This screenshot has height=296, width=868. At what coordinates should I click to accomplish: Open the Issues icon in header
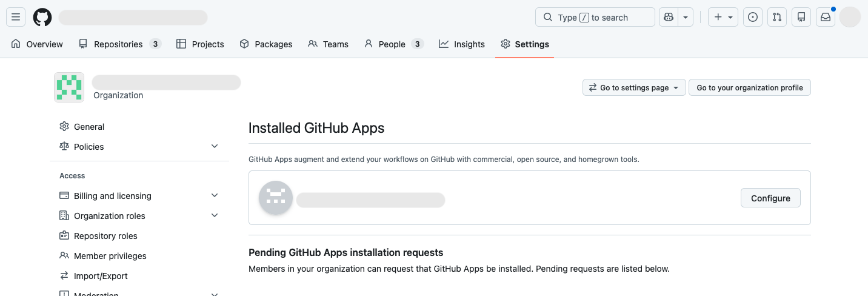click(753, 17)
